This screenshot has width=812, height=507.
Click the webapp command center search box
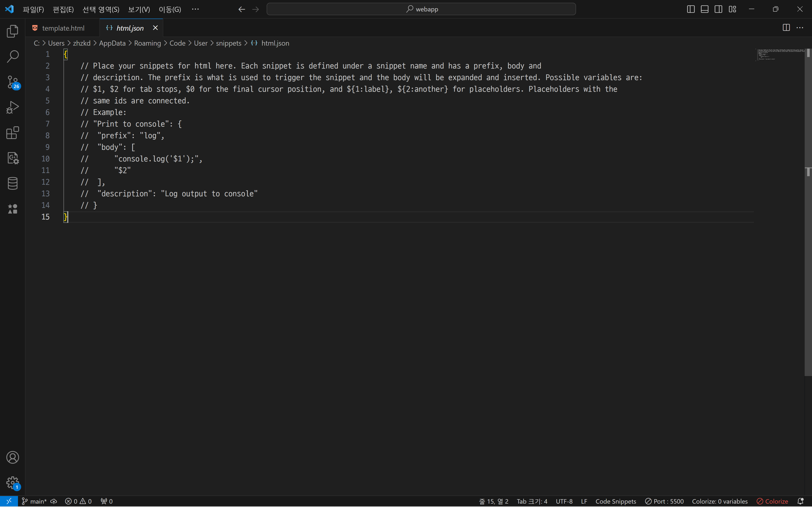421,9
